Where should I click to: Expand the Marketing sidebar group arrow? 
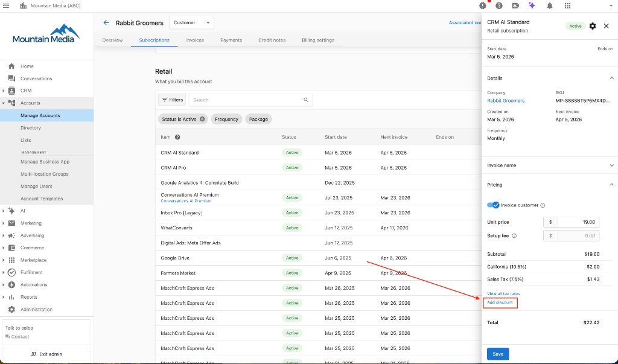tap(4, 223)
